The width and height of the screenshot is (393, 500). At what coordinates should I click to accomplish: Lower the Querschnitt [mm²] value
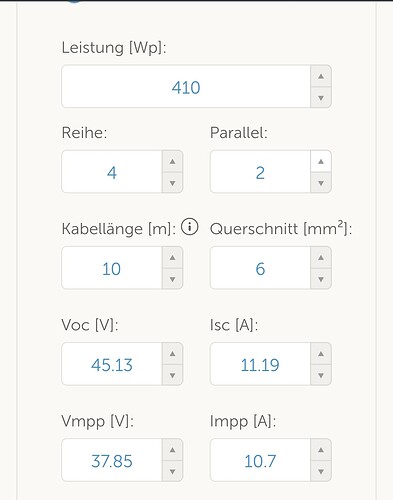pyautogui.click(x=321, y=279)
